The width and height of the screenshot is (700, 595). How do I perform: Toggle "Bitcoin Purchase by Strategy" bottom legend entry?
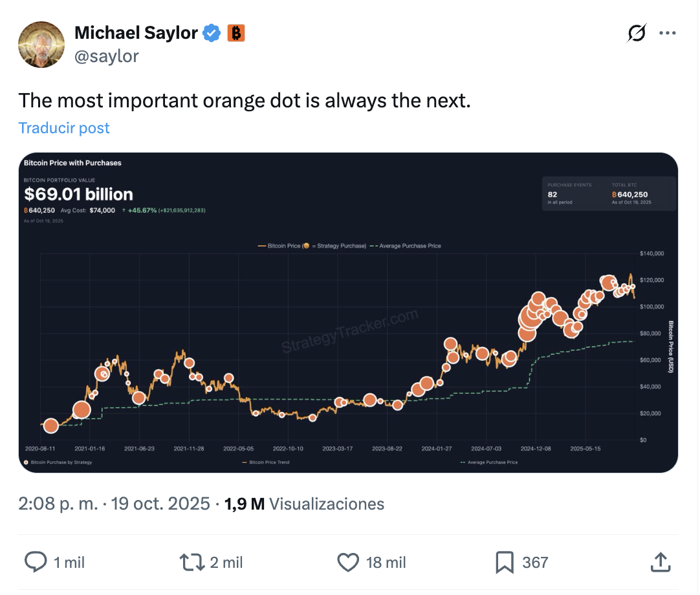pos(59,462)
